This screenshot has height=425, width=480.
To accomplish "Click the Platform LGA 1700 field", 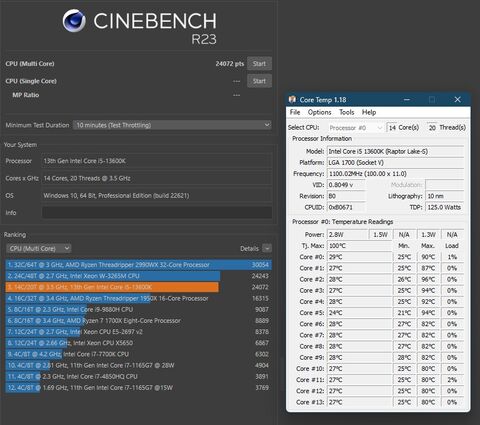I will (x=395, y=163).
